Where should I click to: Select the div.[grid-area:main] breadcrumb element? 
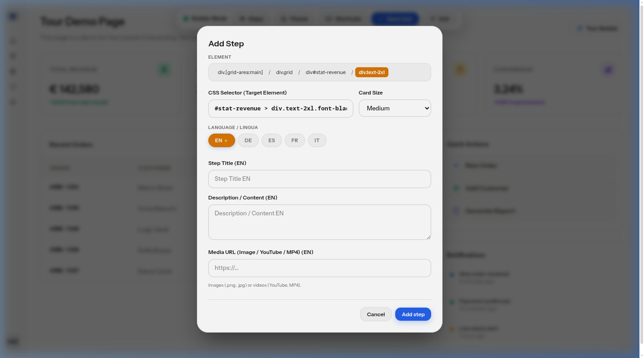[x=240, y=72]
